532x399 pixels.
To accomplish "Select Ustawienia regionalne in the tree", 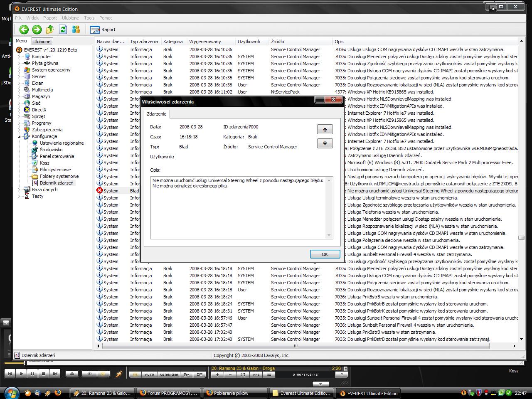I will coord(62,143).
